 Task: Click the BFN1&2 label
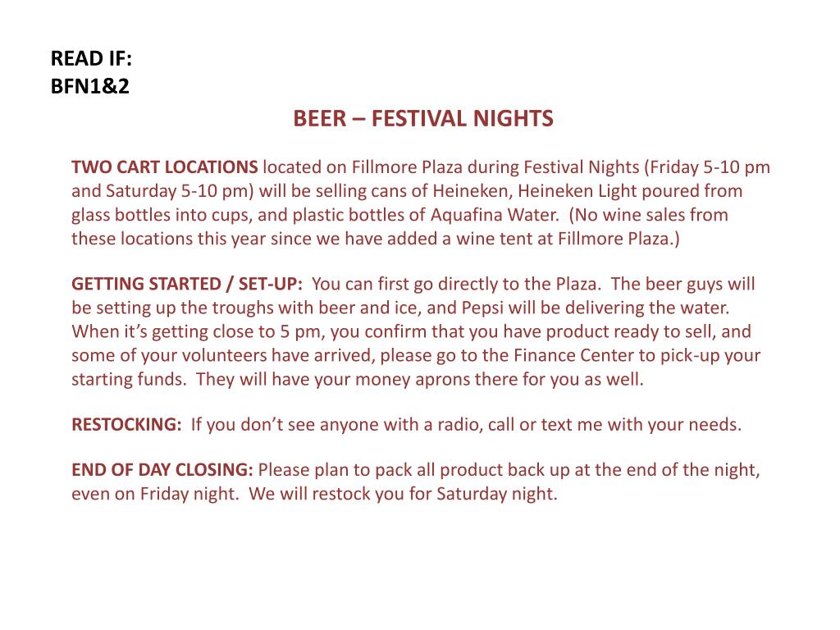(x=90, y=86)
